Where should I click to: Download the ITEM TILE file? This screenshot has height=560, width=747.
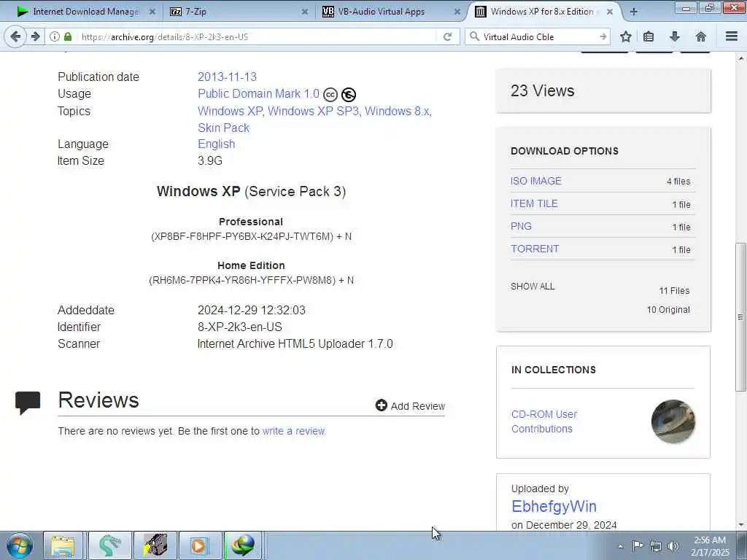534,203
